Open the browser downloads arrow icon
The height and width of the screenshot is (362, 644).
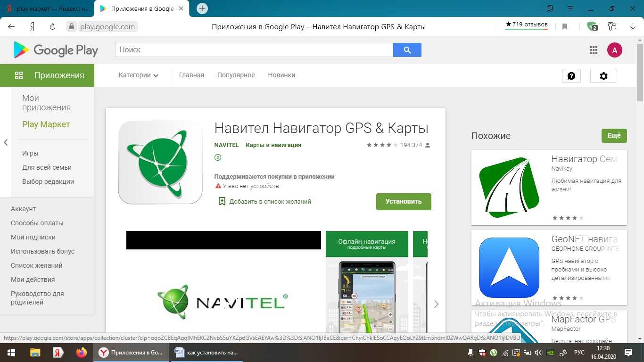633,27
